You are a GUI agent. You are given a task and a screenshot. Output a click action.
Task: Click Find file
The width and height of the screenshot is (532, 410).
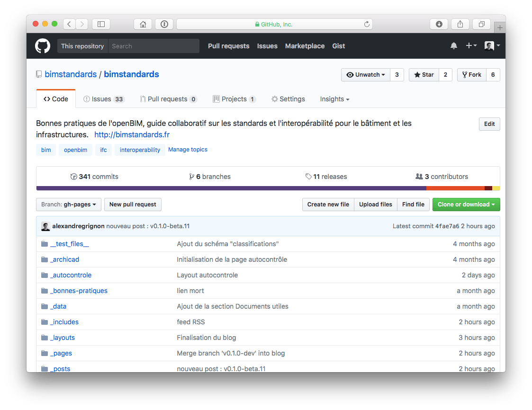tap(413, 205)
